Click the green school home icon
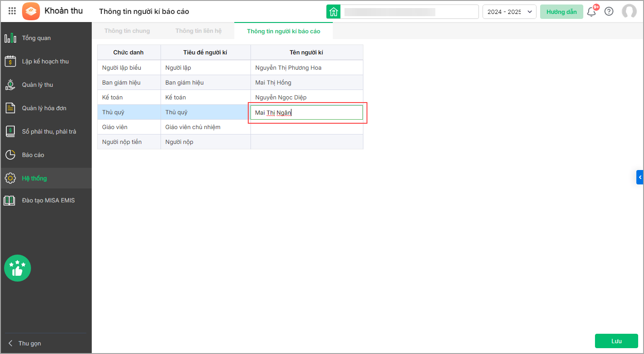The image size is (644, 354). (x=333, y=12)
